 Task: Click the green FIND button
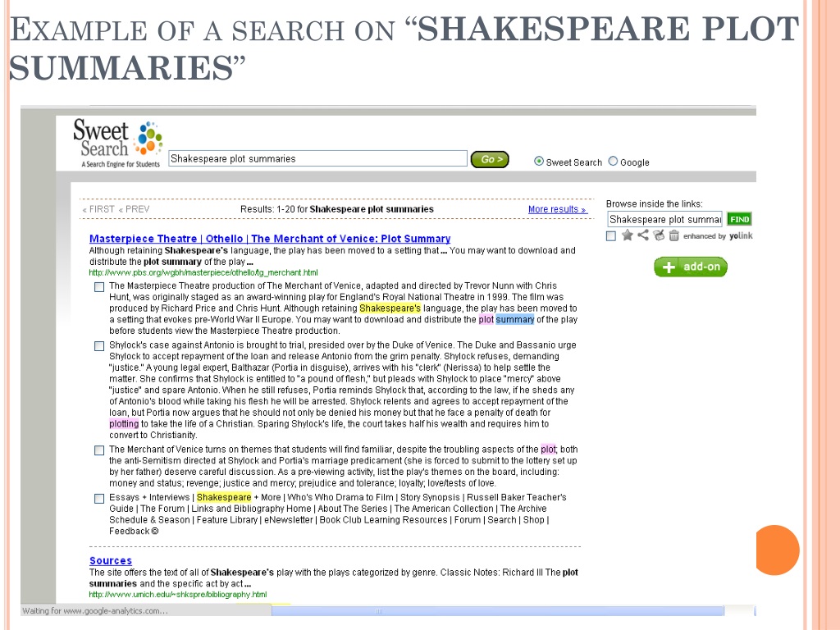pyautogui.click(x=739, y=219)
